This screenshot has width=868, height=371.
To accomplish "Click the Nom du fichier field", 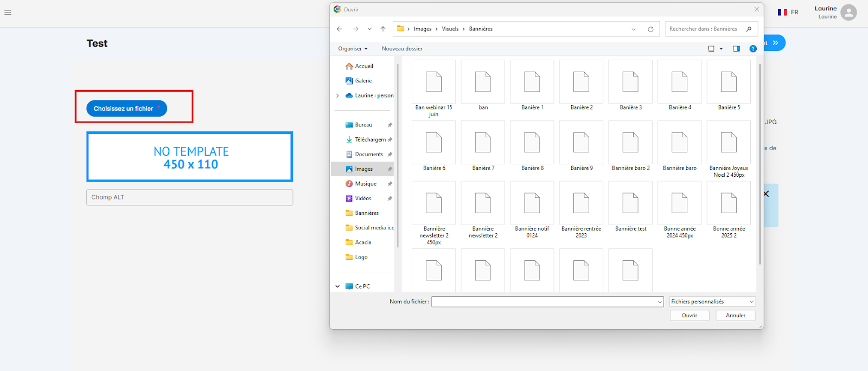I will [x=547, y=302].
